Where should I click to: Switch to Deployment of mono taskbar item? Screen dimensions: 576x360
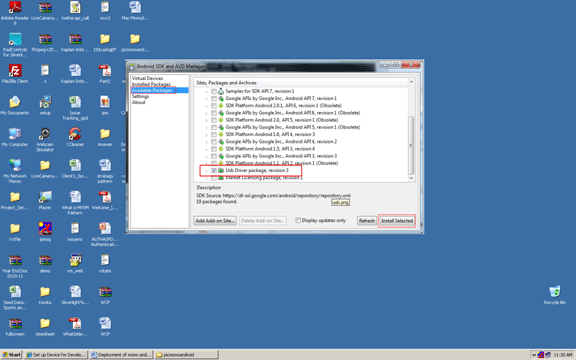(x=121, y=354)
